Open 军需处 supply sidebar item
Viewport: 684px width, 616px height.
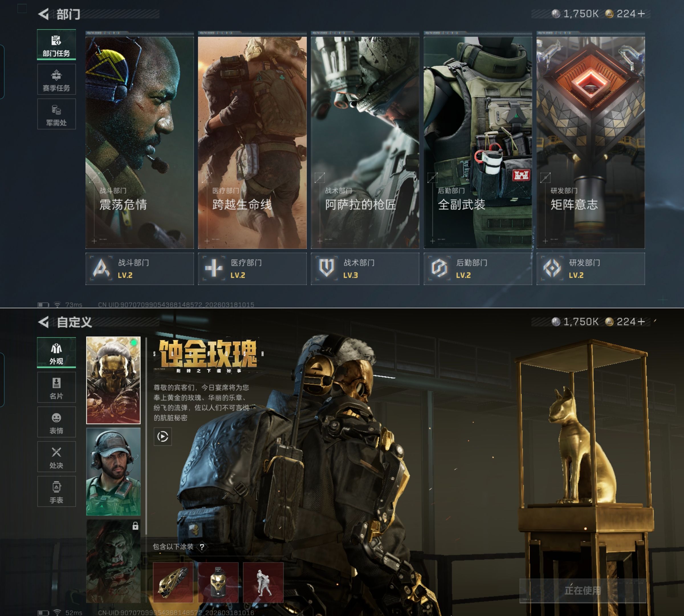pos(56,114)
